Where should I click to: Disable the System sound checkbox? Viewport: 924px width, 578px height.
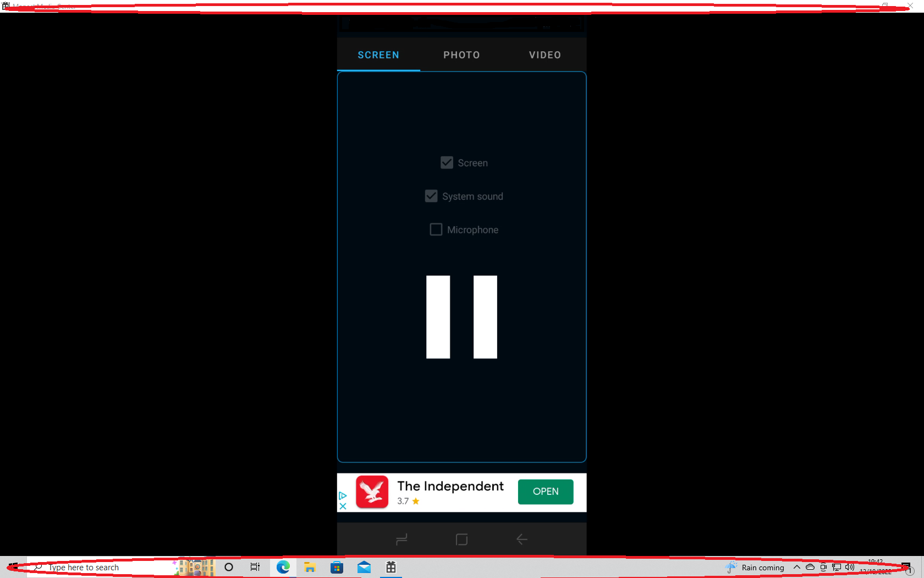coord(431,197)
